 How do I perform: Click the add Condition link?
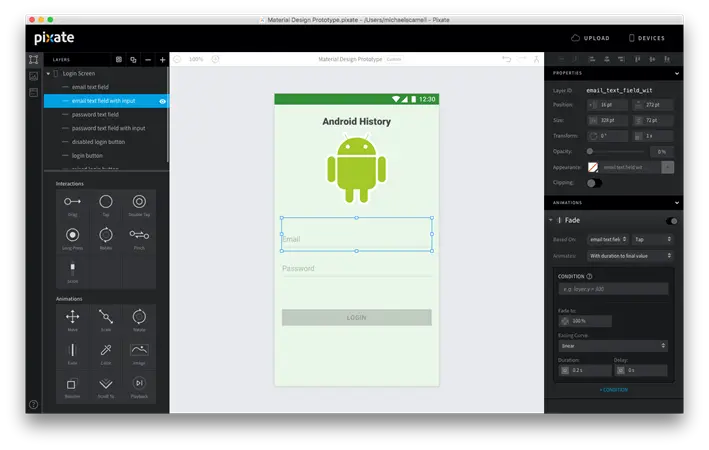pos(614,390)
